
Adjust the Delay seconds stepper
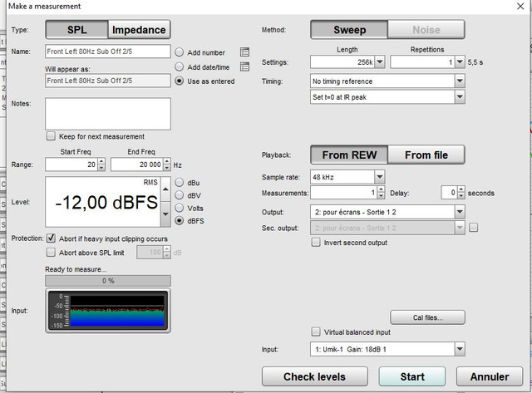tap(461, 193)
